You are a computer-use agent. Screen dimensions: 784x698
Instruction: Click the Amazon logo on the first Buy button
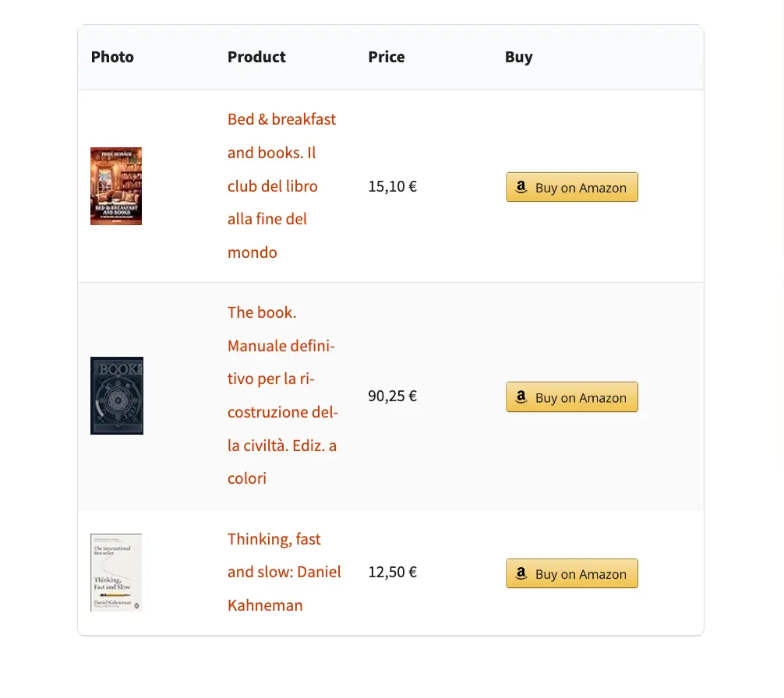point(521,187)
